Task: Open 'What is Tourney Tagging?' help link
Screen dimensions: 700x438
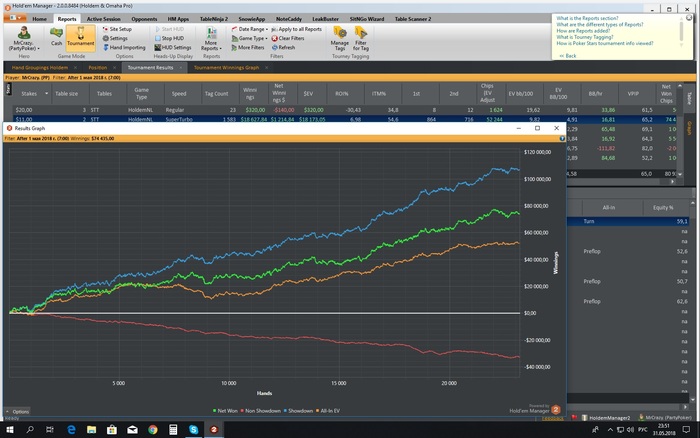Action: (584, 37)
